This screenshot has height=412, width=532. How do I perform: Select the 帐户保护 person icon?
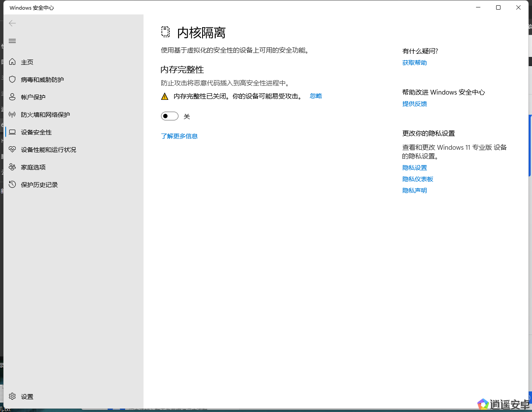pyautogui.click(x=12, y=97)
